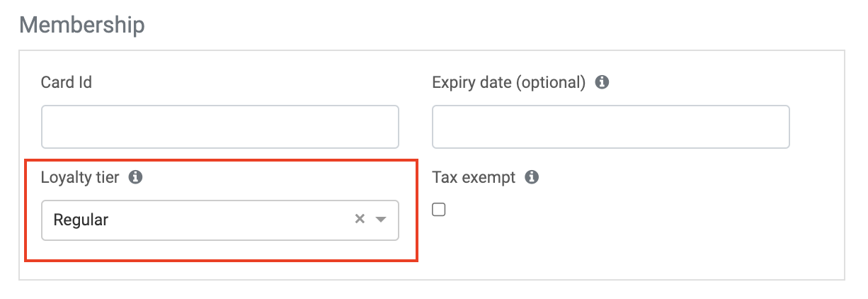
Task: Focus the Card Id input field
Action: click(219, 127)
